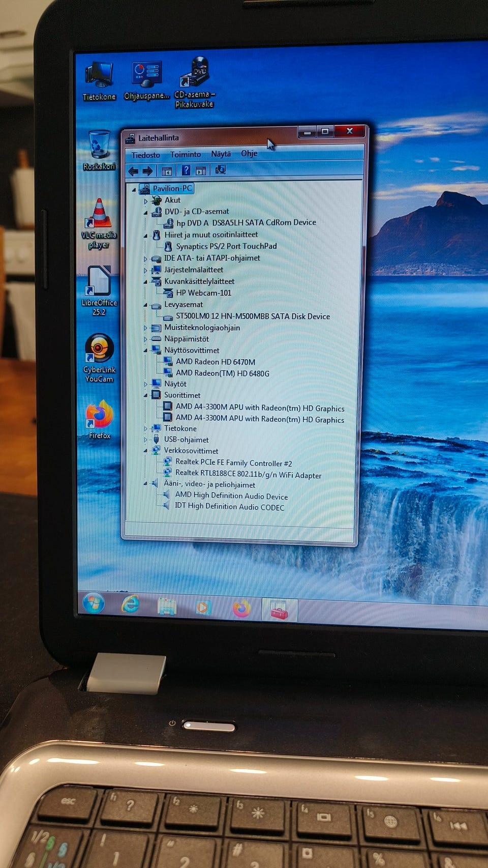This screenshot has width=488, height=868.
Task: Expand the Näytöt category
Action: pos(145,385)
